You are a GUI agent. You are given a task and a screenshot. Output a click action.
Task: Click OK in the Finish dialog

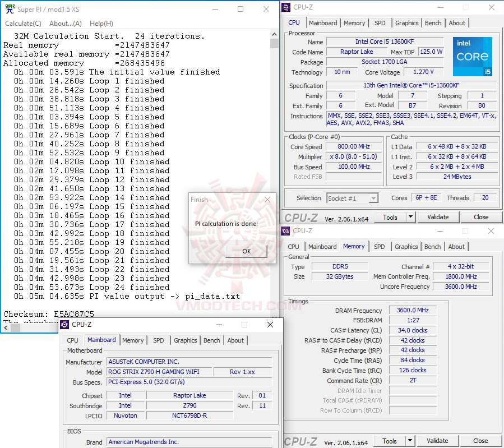(x=247, y=251)
